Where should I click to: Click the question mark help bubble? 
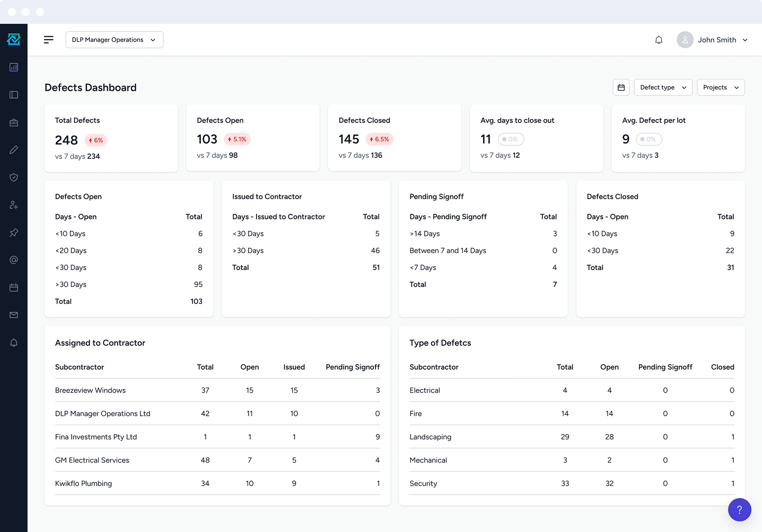coord(740,510)
